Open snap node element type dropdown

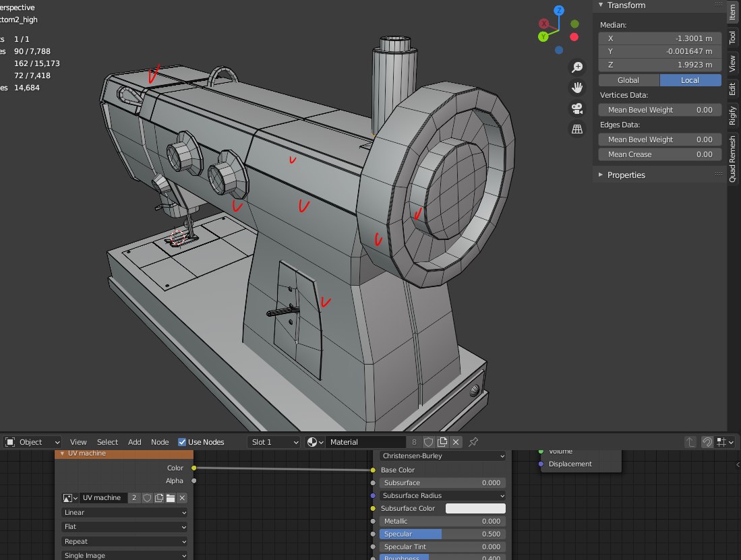click(x=725, y=442)
